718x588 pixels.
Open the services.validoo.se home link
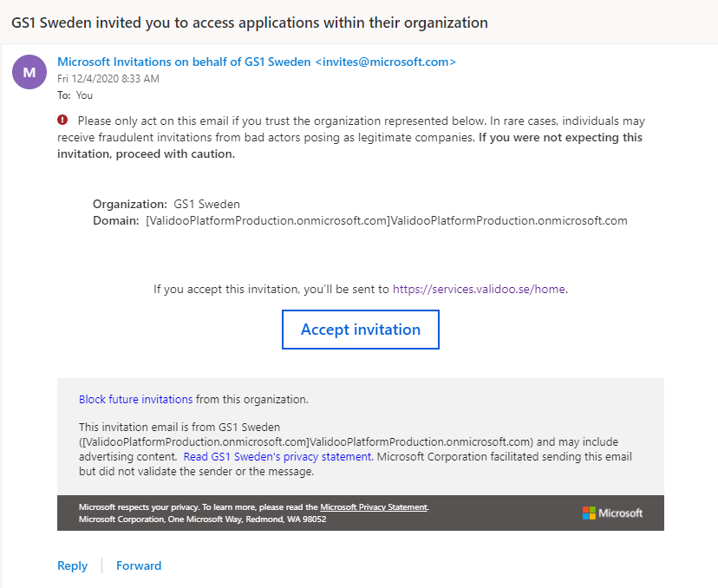point(480,289)
